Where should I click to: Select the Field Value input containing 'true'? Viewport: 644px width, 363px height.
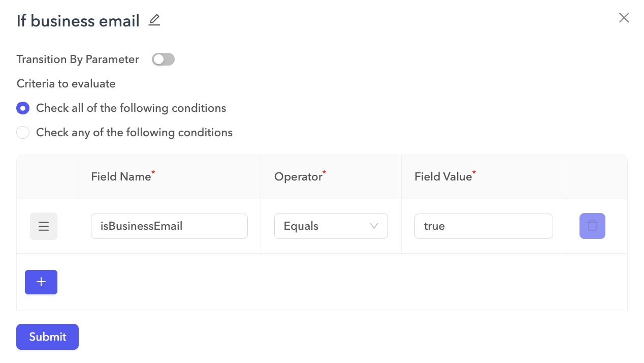484,226
